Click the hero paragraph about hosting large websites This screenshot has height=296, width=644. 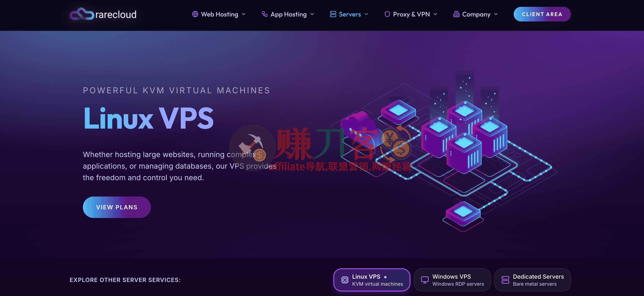[179, 166]
